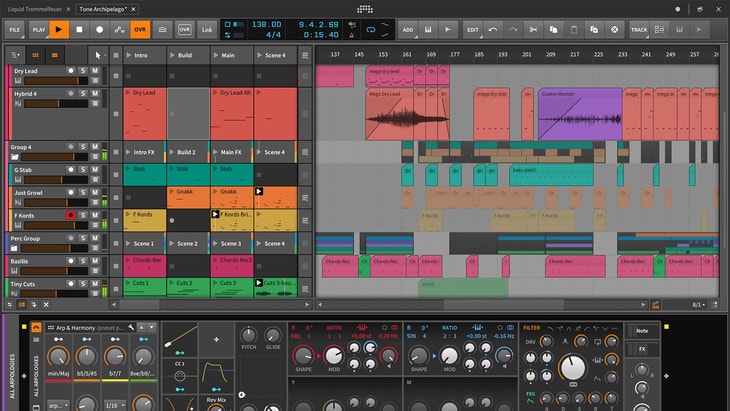The height and width of the screenshot is (411, 730).
Task: Select the Cookie Monster clip in the arranger
Action: (580, 114)
